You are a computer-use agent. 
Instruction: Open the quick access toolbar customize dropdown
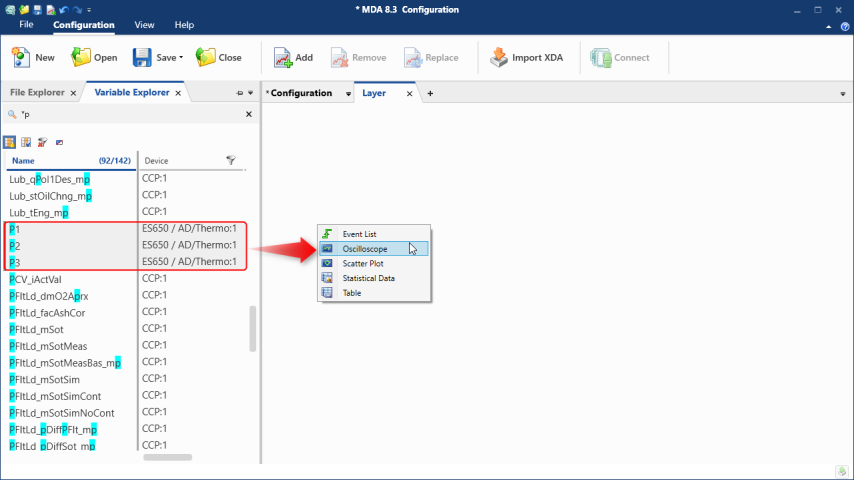(x=89, y=10)
